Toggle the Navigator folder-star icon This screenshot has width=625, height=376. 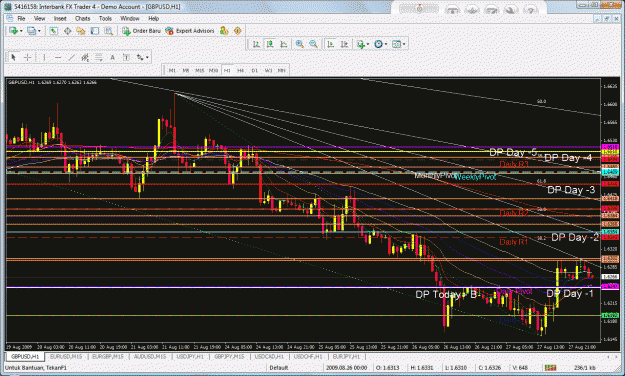click(x=81, y=31)
